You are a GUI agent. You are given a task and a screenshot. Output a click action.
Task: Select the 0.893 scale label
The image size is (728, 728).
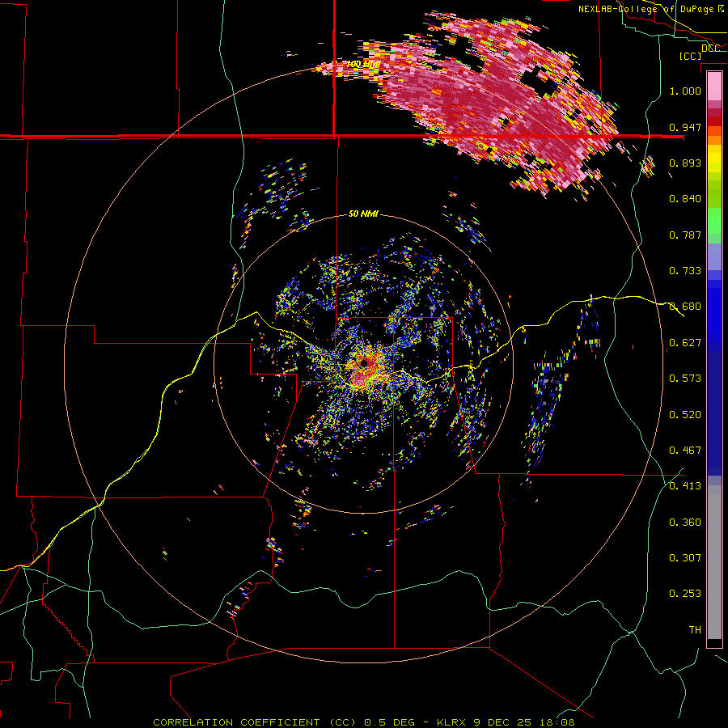pyautogui.click(x=685, y=163)
